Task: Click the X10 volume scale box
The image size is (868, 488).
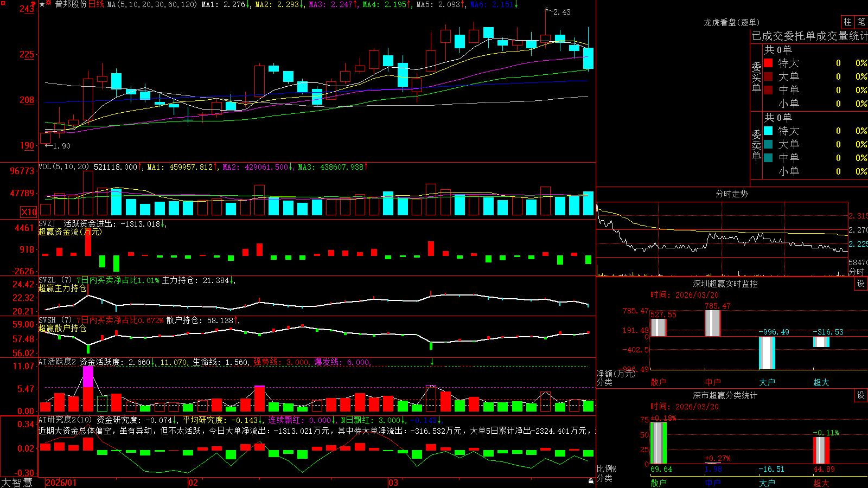Action: click(x=29, y=212)
